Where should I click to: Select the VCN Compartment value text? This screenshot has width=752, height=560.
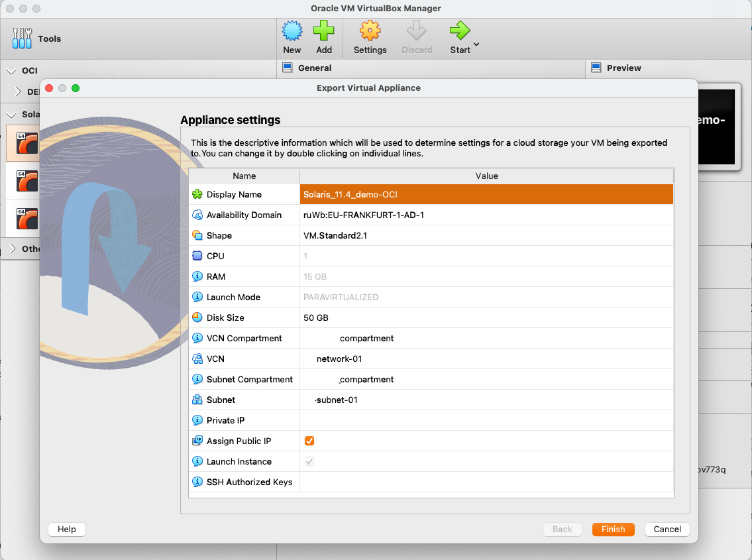[366, 338]
